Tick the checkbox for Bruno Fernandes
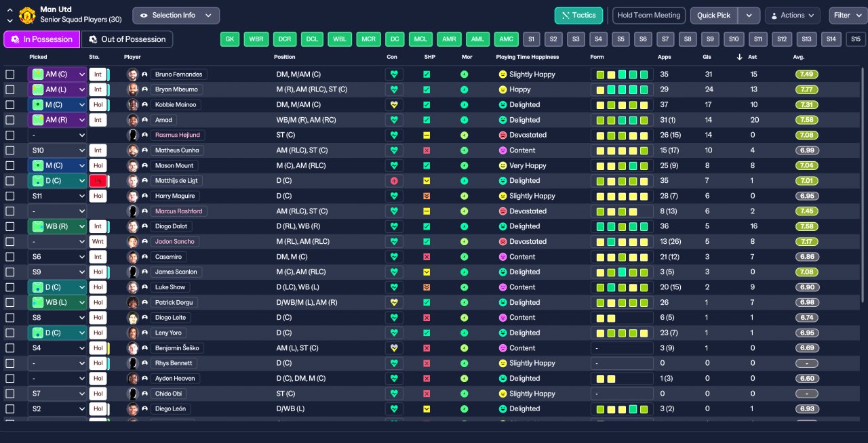Image resolution: width=868 pixels, height=443 pixels. click(9, 75)
